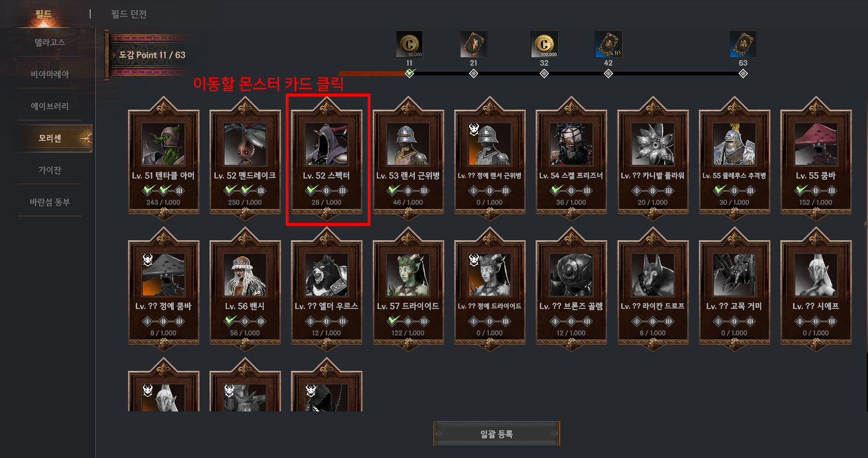Select the blue card reward at 63 points
Screen dimensions: 868x458
743,44
